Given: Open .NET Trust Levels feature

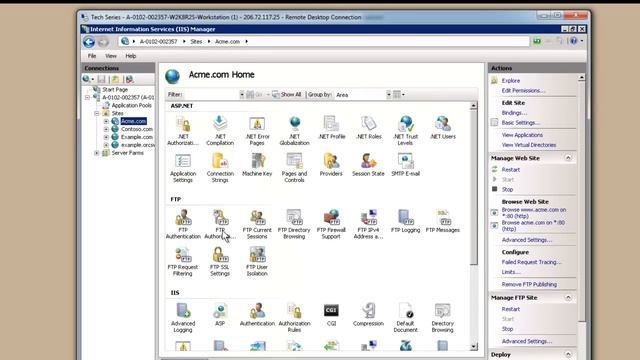Looking at the screenshot, I should pyautogui.click(x=405, y=131).
